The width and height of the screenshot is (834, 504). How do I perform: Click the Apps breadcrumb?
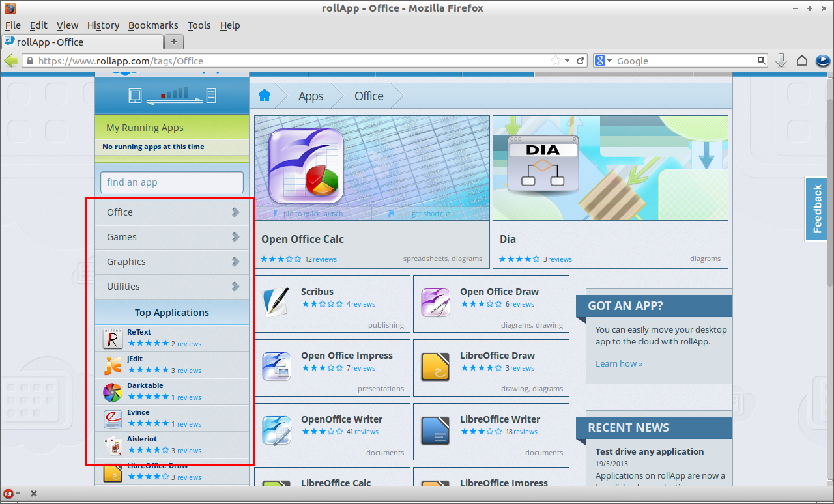click(x=311, y=96)
